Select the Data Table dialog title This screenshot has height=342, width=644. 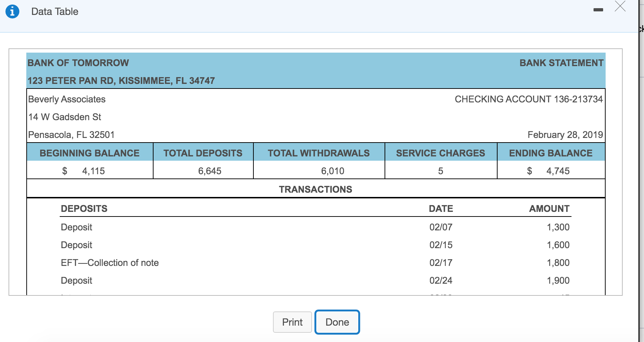(x=55, y=11)
